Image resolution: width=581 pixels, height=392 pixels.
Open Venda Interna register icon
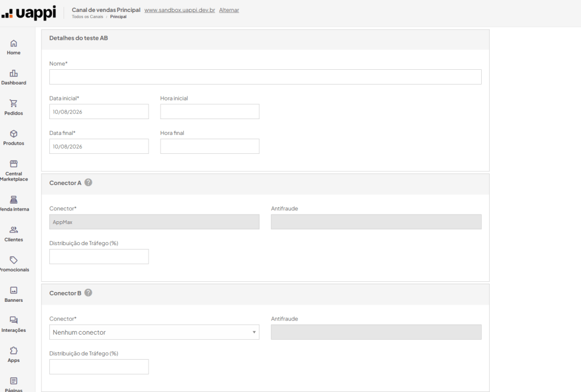(14, 200)
